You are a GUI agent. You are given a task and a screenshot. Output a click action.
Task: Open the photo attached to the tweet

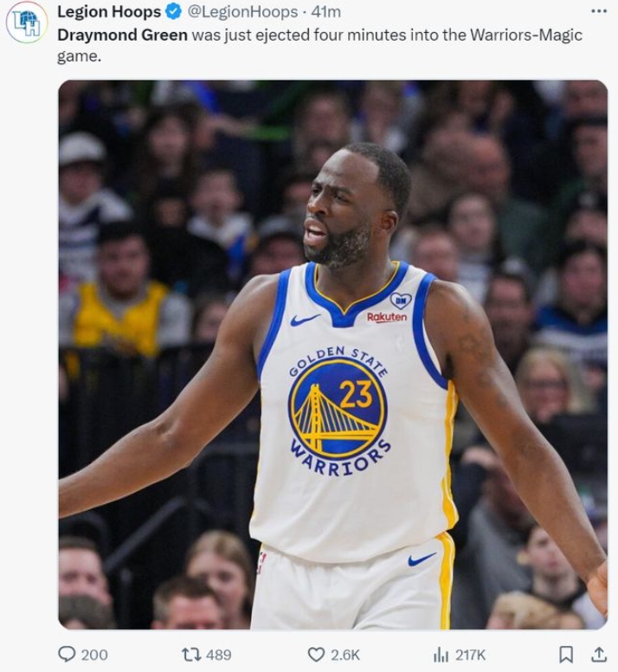[332, 355]
